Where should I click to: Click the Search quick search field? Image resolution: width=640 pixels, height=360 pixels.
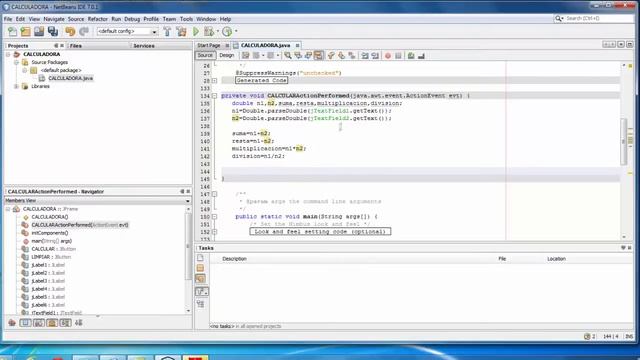tap(598, 19)
